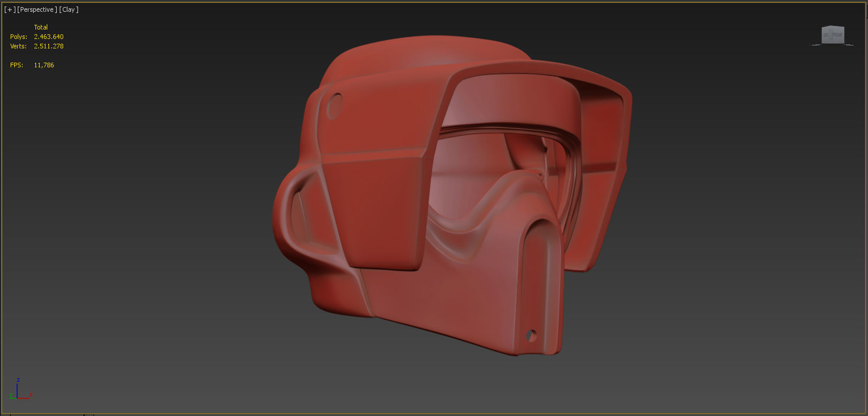Click the XYZ world axis tripod

click(20, 389)
